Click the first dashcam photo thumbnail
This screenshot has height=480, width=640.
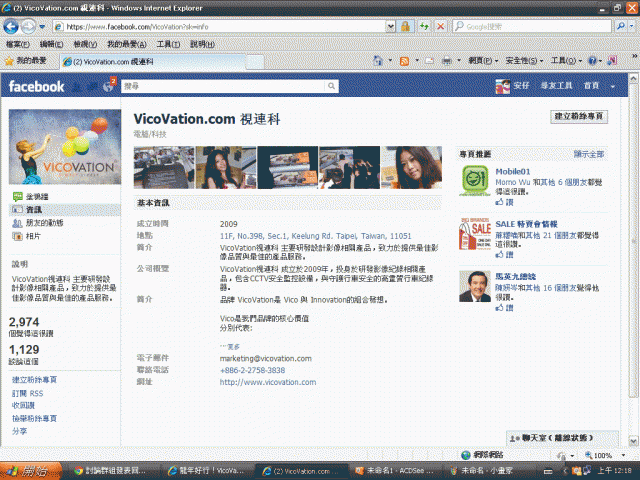point(164,167)
